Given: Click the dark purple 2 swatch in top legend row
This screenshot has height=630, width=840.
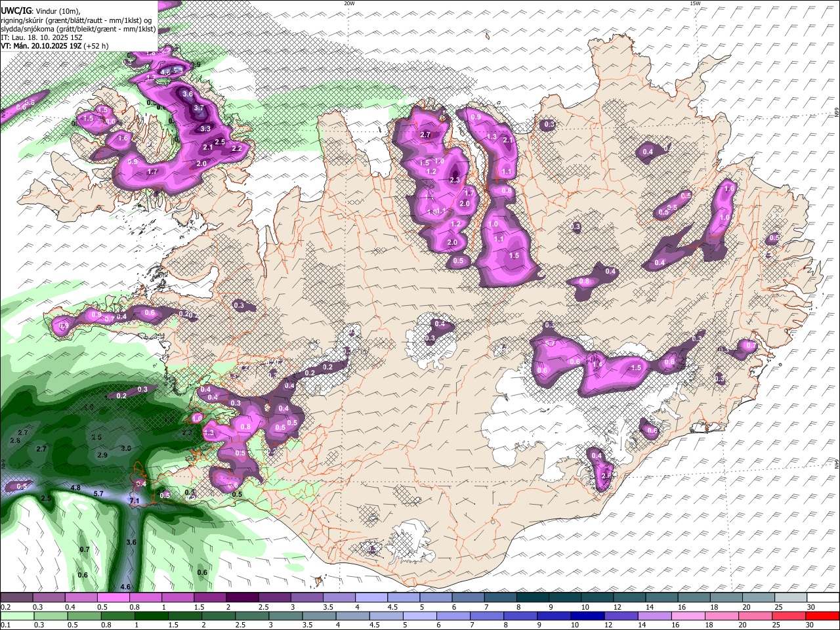Looking at the screenshot, I should tap(242, 598).
